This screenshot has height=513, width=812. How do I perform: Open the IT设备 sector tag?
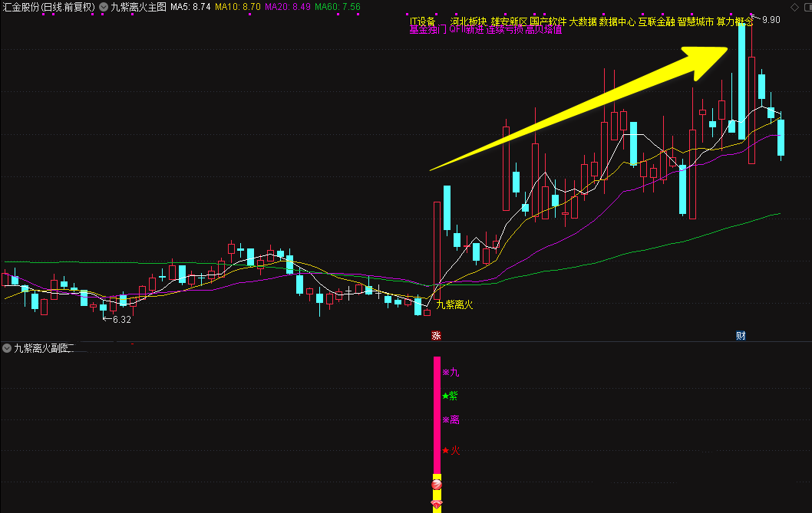click(x=422, y=22)
